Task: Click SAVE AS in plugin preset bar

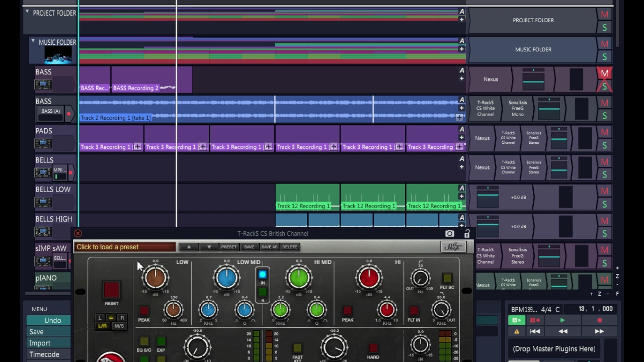Action: [269, 247]
